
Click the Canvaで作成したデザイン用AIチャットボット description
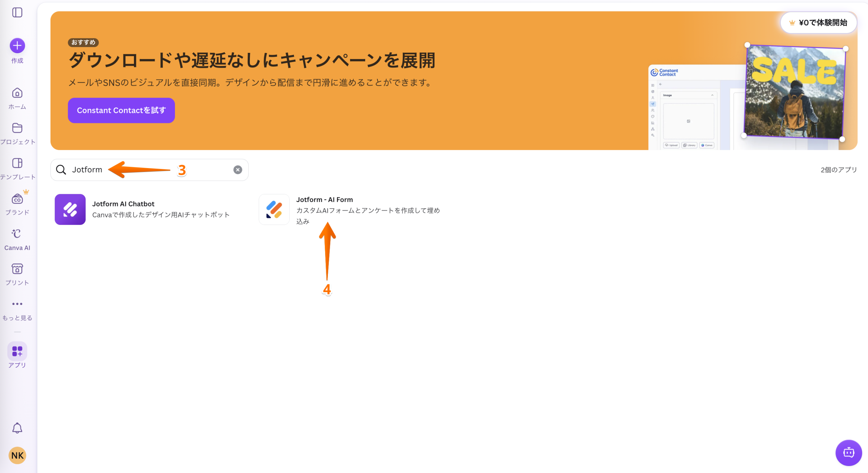pyautogui.click(x=161, y=215)
